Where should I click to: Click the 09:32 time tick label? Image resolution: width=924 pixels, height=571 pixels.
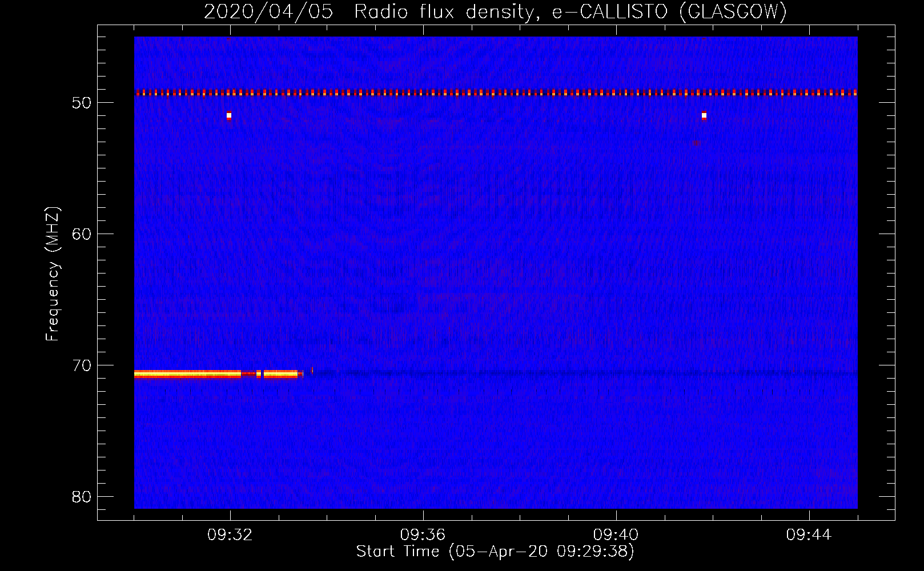click(230, 535)
